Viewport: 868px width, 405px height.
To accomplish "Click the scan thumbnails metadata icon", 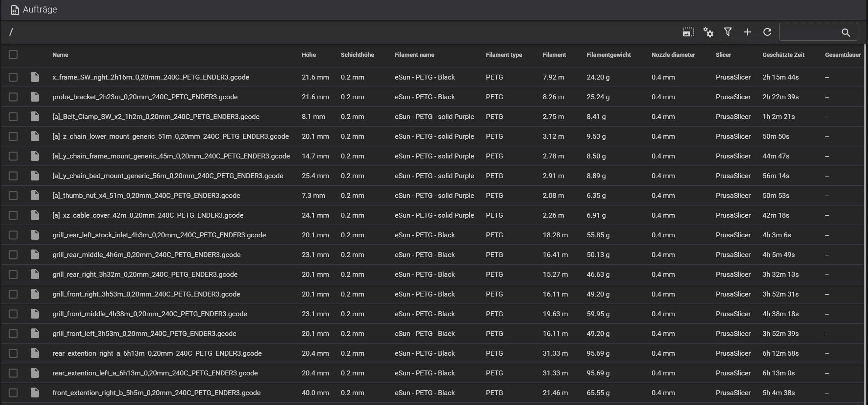I will click(688, 32).
